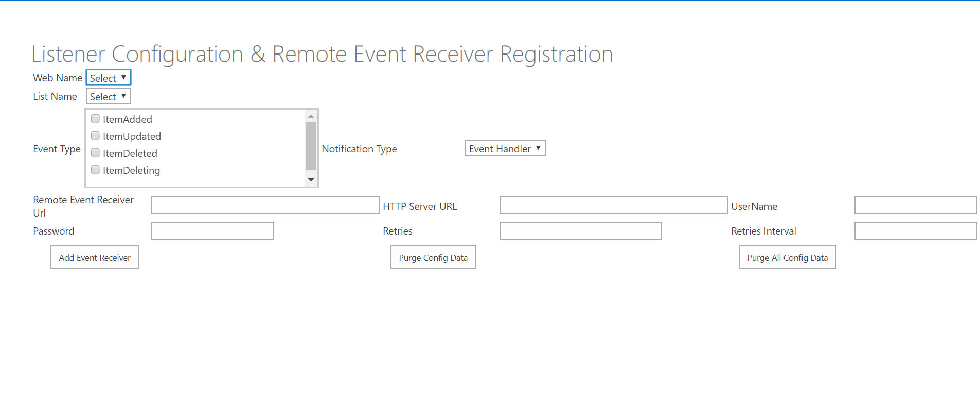
Task: Click the Listener Configuration page heading
Action: 322,54
